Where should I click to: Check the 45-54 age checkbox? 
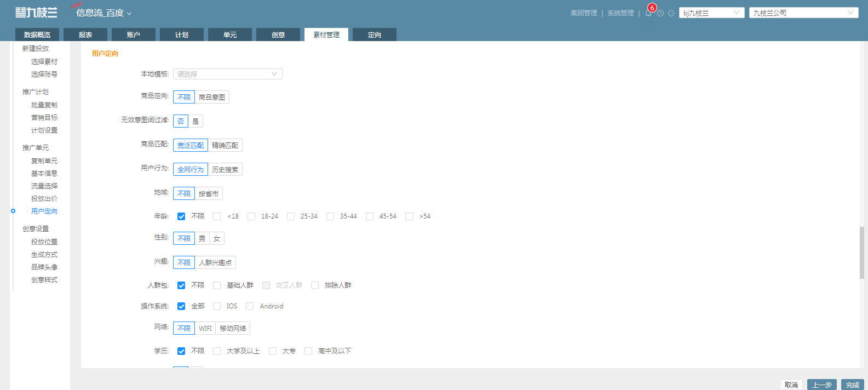click(x=370, y=216)
